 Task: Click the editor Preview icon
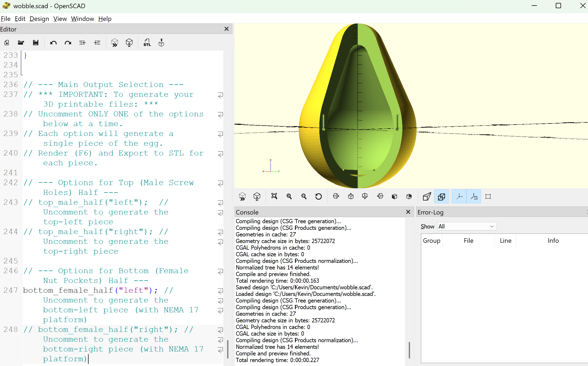coord(114,43)
